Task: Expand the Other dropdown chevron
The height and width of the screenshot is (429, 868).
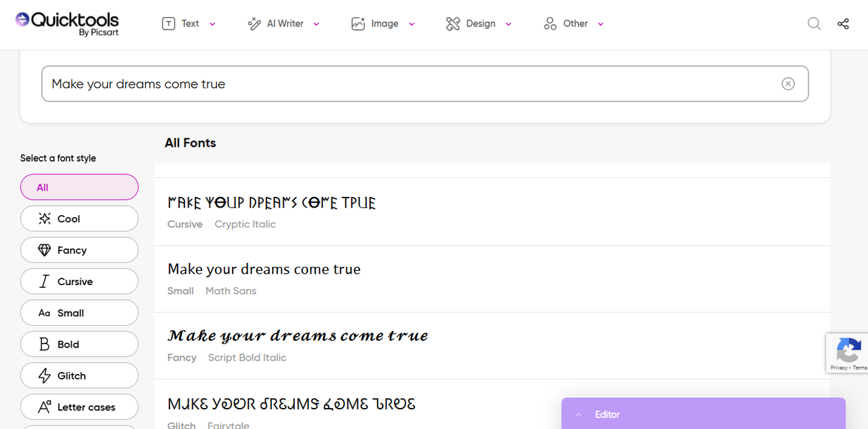Action: pyautogui.click(x=600, y=24)
